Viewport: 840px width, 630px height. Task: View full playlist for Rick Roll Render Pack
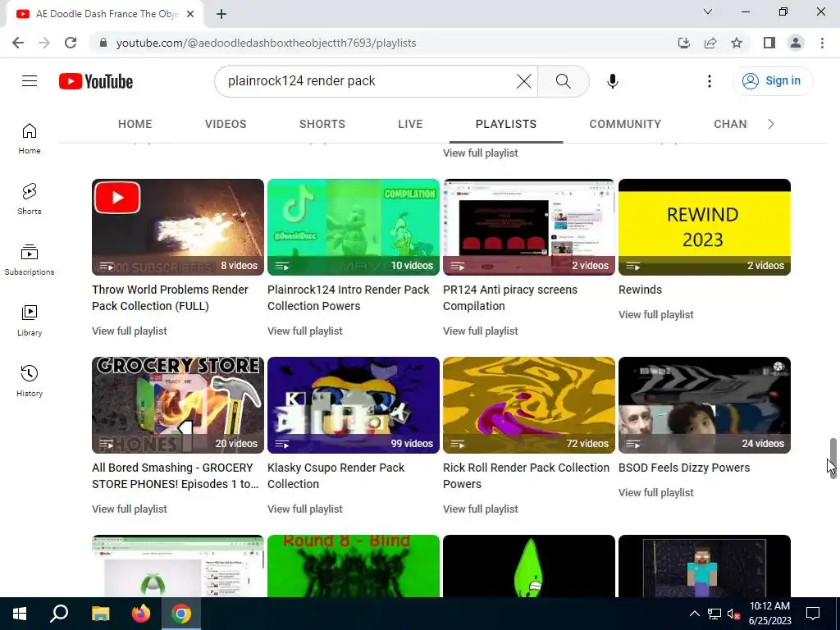click(481, 509)
